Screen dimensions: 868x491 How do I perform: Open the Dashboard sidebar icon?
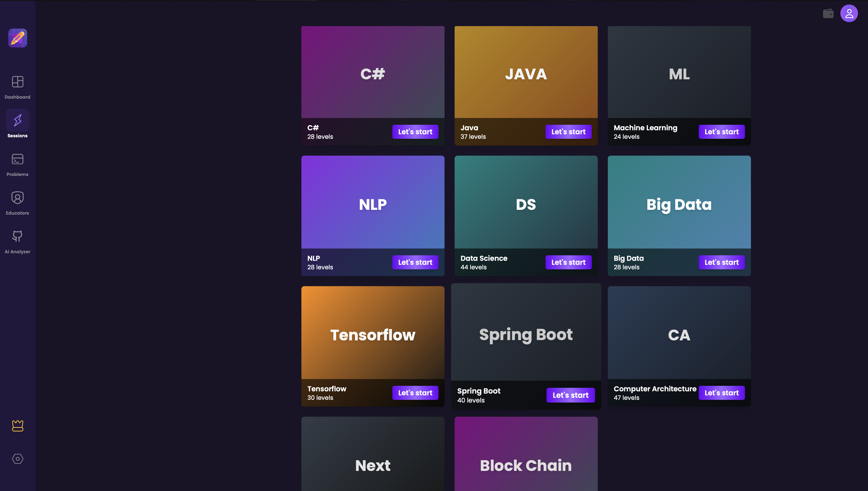pos(18,82)
